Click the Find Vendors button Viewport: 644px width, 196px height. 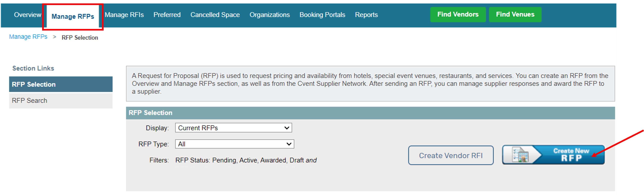pyautogui.click(x=458, y=14)
